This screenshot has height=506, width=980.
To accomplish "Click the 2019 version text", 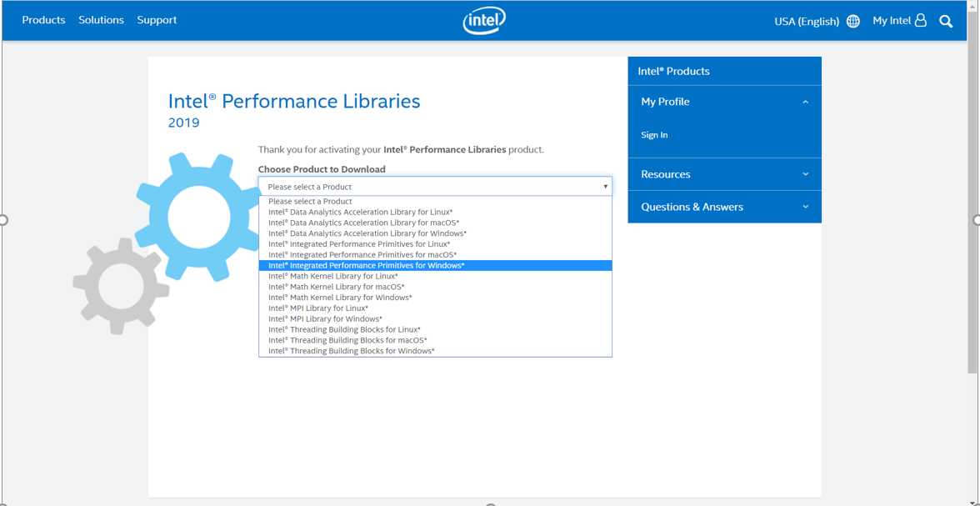I will (x=183, y=123).
